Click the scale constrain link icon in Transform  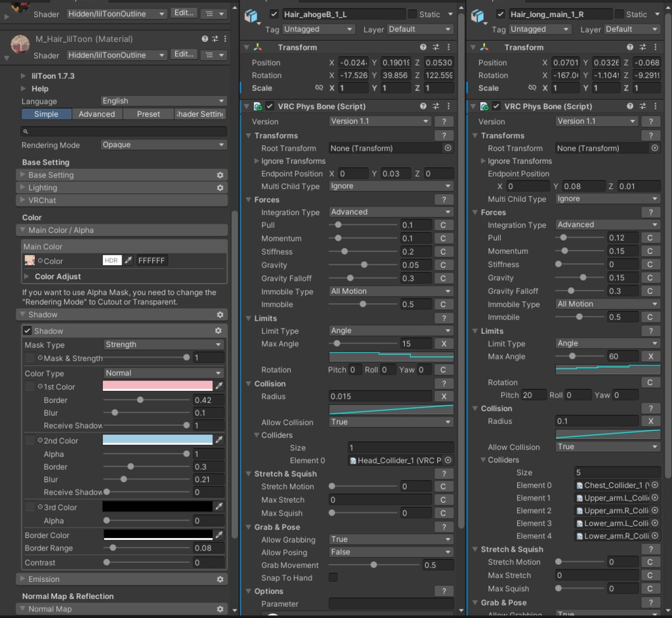coord(319,88)
